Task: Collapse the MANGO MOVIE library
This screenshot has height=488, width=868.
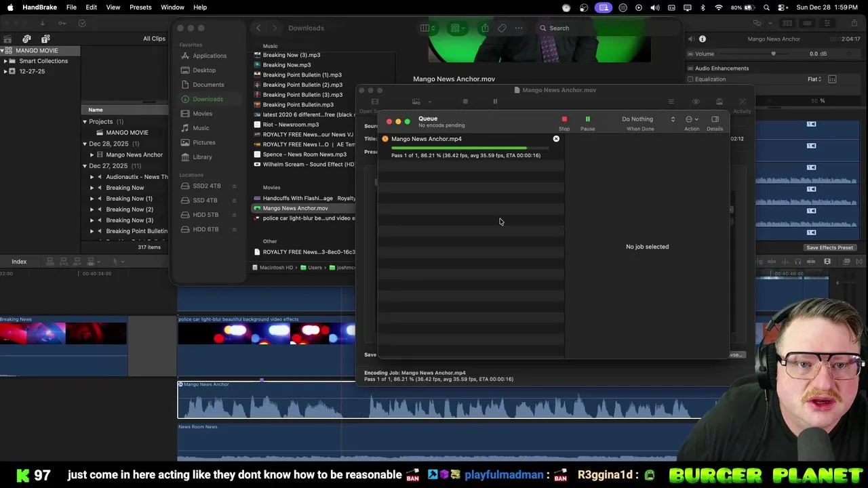Action: 2,51
